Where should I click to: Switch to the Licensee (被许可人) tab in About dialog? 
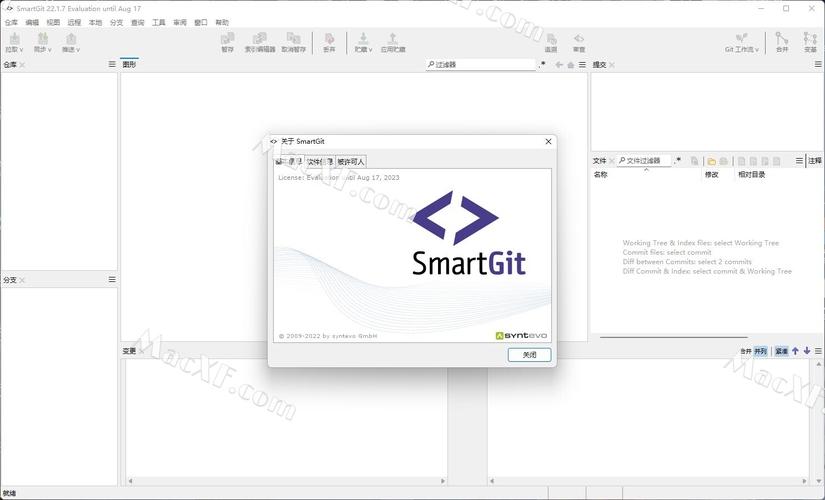351,162
